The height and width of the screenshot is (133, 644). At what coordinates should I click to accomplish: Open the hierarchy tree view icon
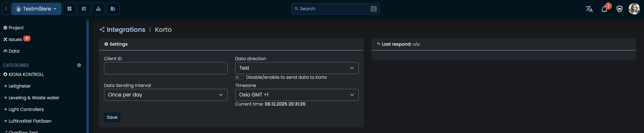(x=99, y=9)
